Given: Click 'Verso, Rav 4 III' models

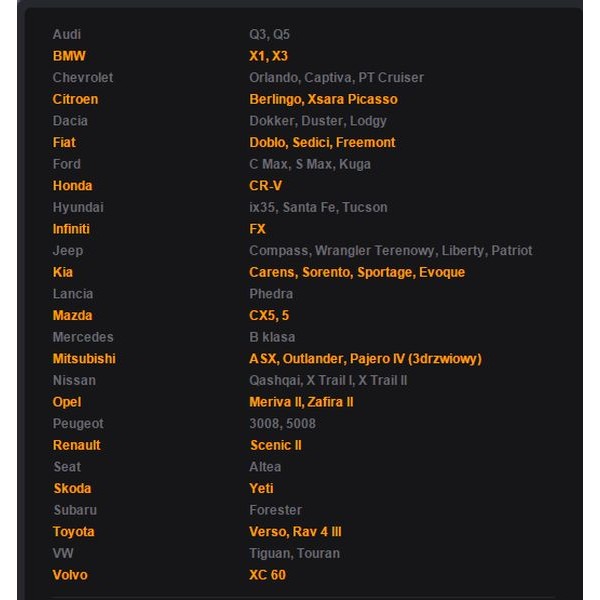Looking at the screenshot, I should click(295, 532).
